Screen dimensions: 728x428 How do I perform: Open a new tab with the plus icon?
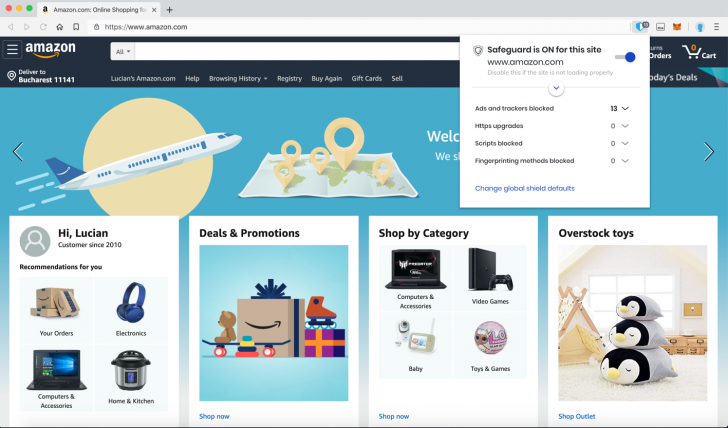169,10
